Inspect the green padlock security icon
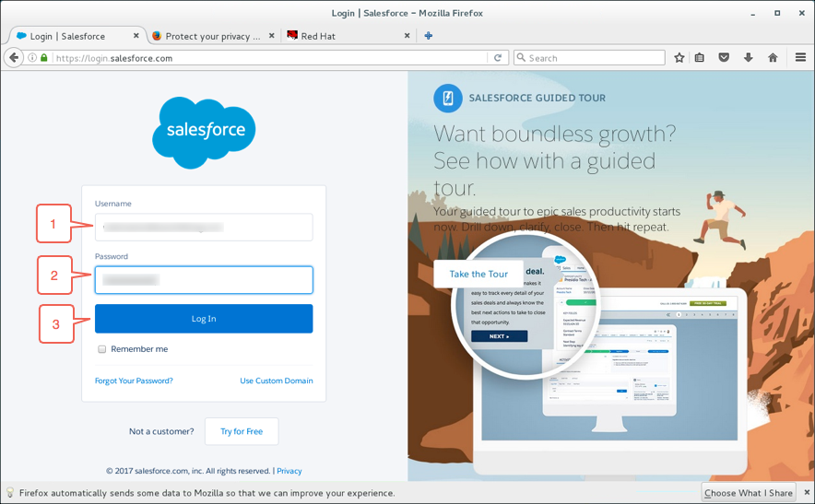 [x=44, y=58]
